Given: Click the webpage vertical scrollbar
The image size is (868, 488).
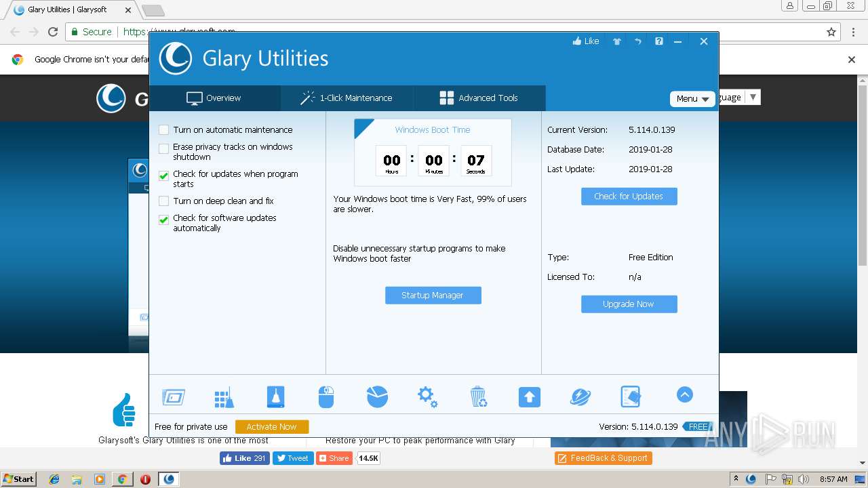Looking at the screenshot, I should coord(863,176).
